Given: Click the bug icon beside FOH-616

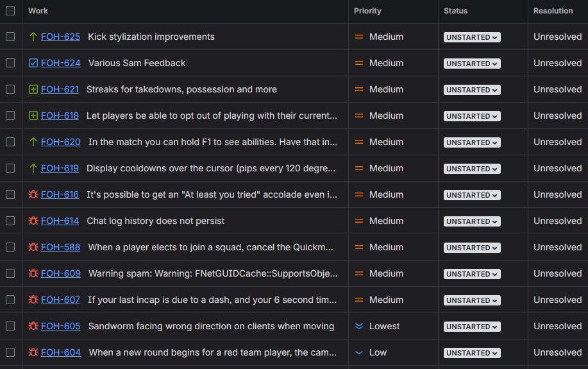Looking at the screenshot, I should pos(33,195).
